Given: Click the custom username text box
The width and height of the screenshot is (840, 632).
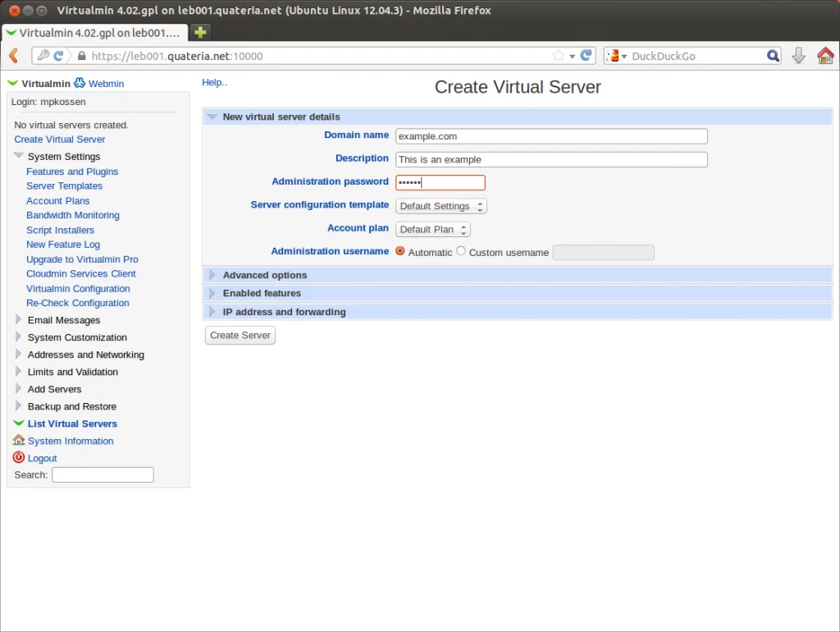Looking at the screenshot, I should pos(603,253).
